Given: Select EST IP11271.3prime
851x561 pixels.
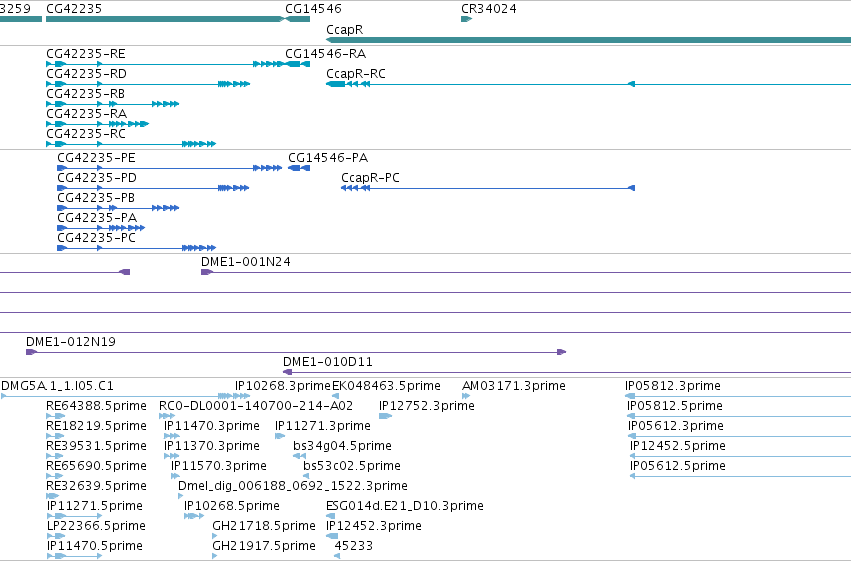Looking at the screenshot, I should [x=323, y=426].
